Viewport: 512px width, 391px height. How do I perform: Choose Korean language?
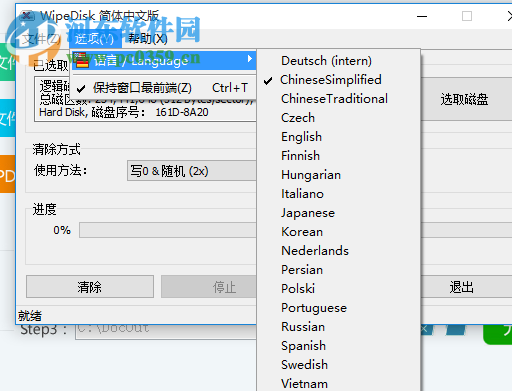pyautogui.click(x=338, y=232)
